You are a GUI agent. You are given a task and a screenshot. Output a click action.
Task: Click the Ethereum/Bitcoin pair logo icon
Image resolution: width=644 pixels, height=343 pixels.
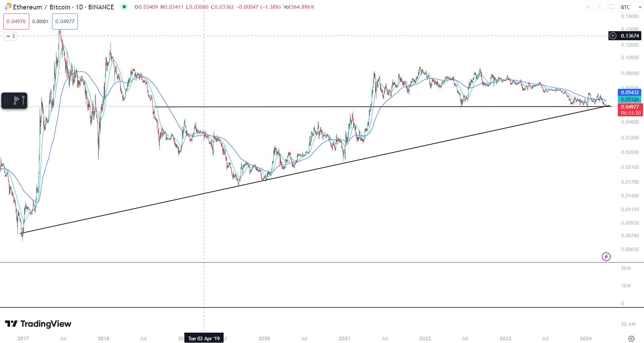coord(7,7)
